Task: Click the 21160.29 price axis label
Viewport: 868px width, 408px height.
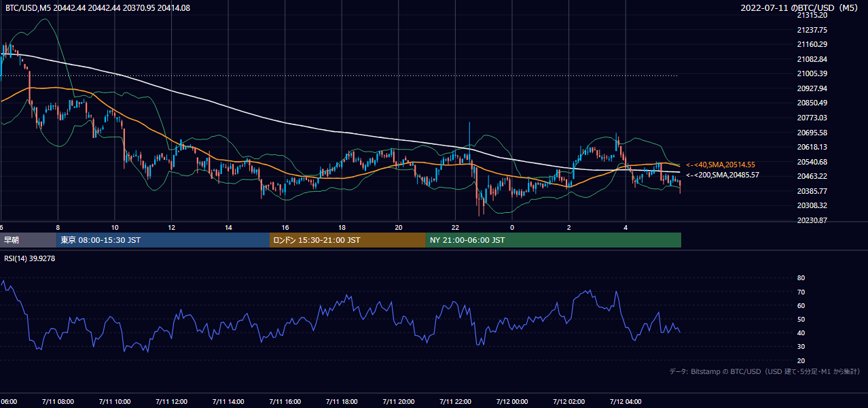Action: click(x=812, y=44)
